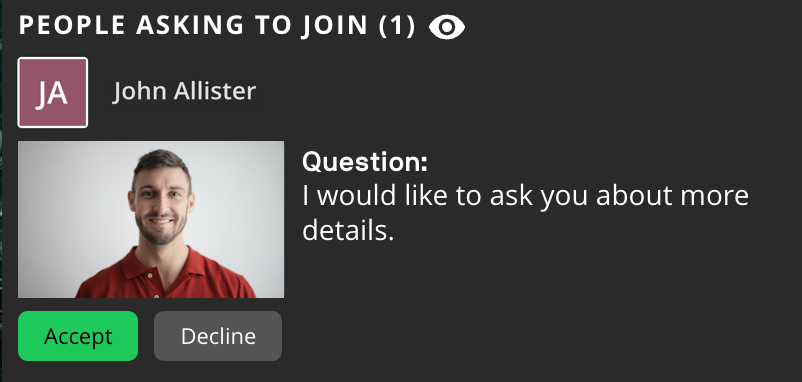802x382 pixels.
Task: Click the JA initials avatar
Action: (53, 93)
